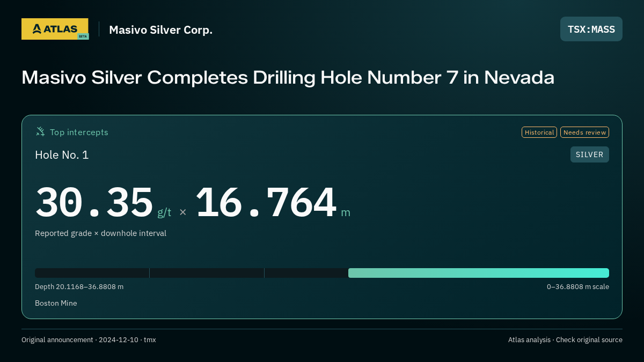The height and width of the screenshot is (362, 644).
Task: Click 'Atlas analysis · Check original source' footer
Action: [565, 339]
